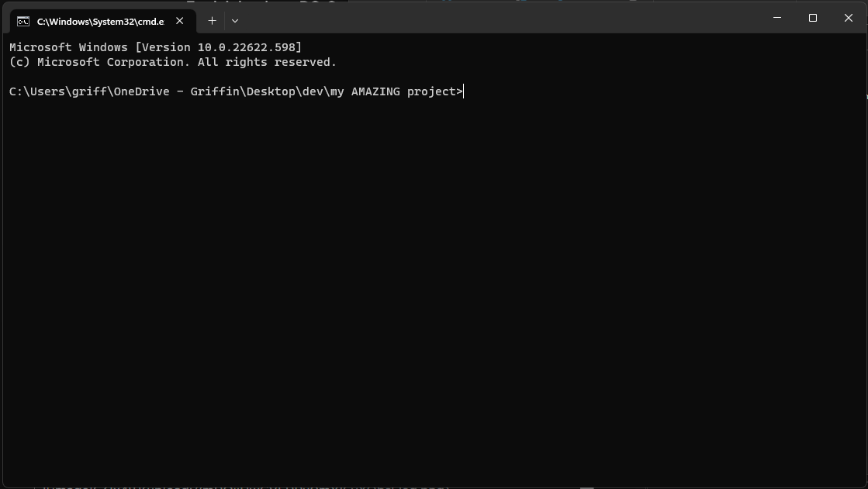Viewport: 868px width, 489px height.
Task: Click the command prompt input line
Action: 233,91
